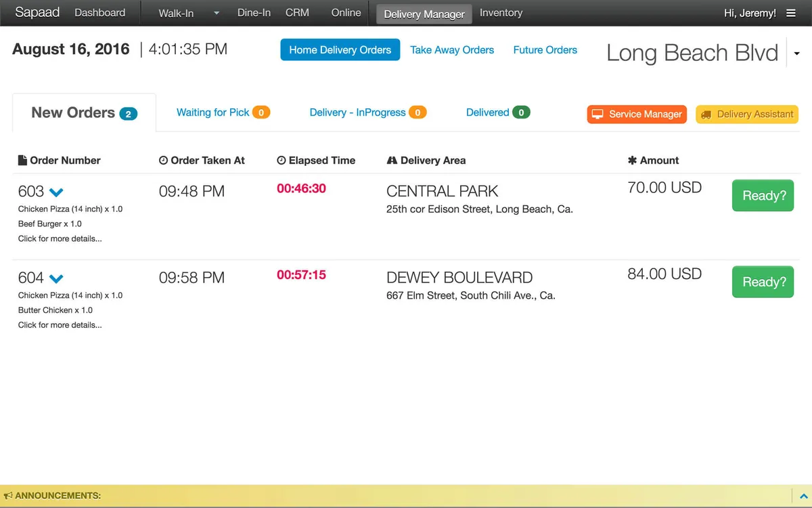812x508 pixels.
Task: Open the Inventory menu
Action: [501, 13]
